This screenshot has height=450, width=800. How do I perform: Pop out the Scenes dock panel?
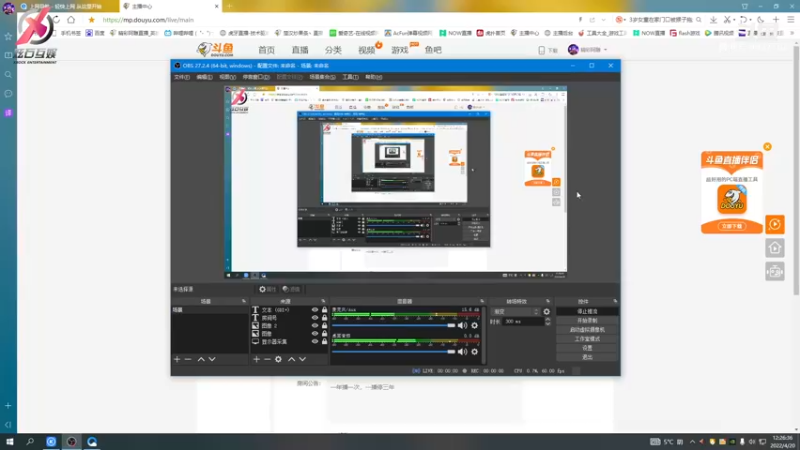click(x=243, y=302)
